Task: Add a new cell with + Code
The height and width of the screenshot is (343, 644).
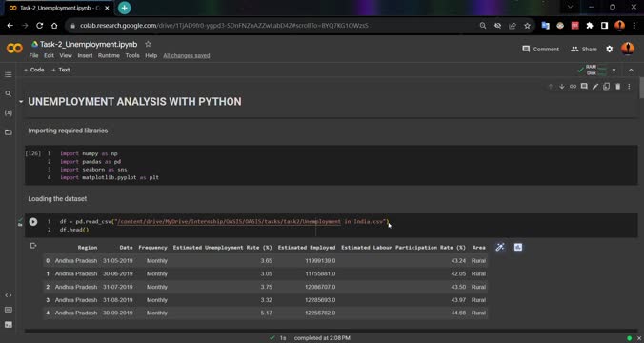Action: [x=33, y=70]
